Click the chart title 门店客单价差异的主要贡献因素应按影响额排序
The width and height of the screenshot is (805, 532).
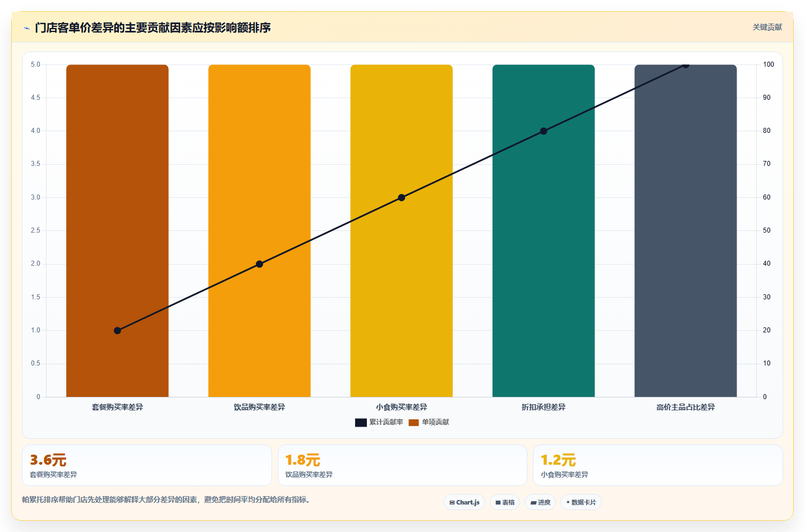tap(153, 27)
